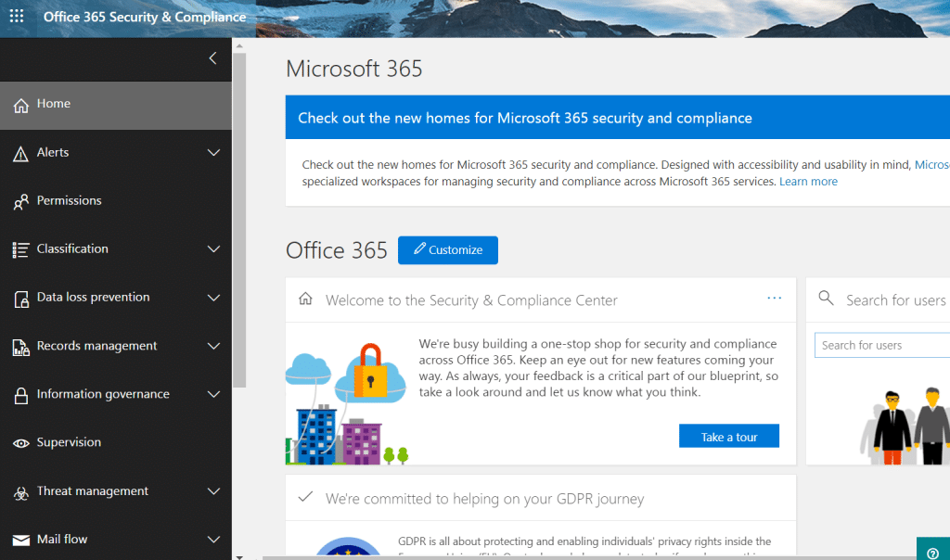The image size is (950, 560).
Task: Click the sidebar vertical scrollbar thumb
Action: [239, 221]
